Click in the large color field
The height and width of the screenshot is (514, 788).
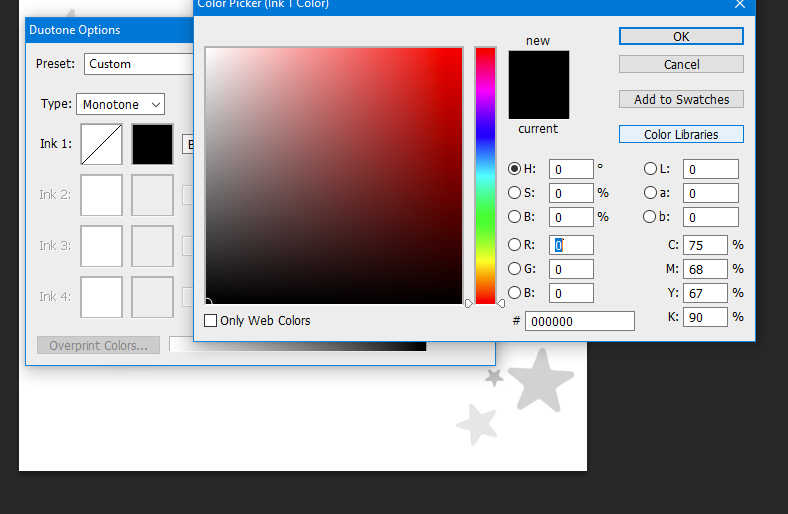click(334, 175)
